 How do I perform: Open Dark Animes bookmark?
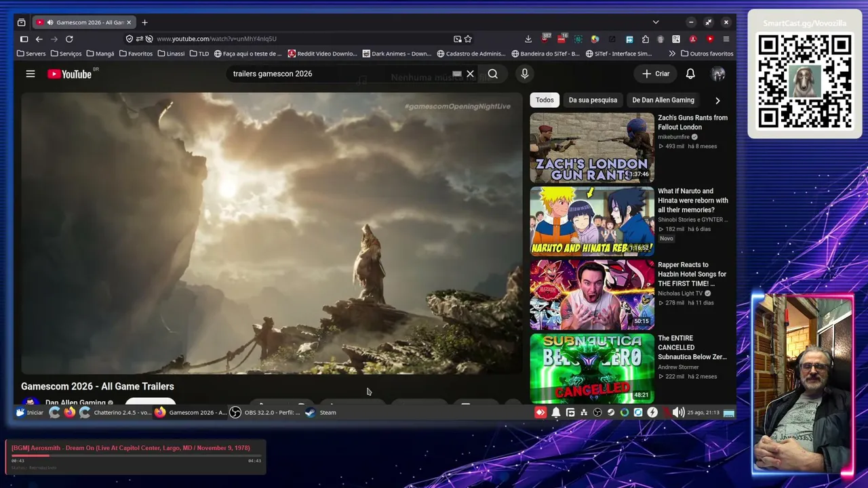[397, 54]
